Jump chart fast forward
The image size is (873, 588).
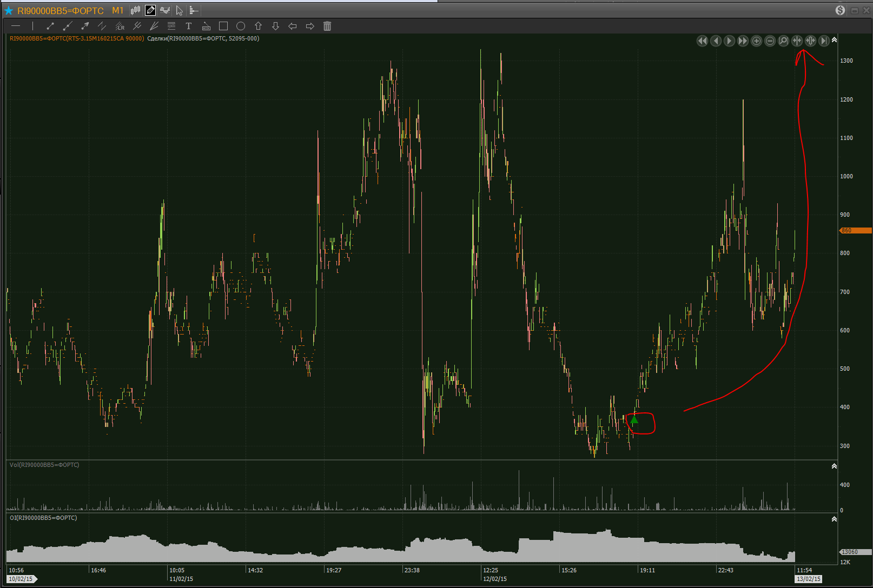tap(743, 41)
